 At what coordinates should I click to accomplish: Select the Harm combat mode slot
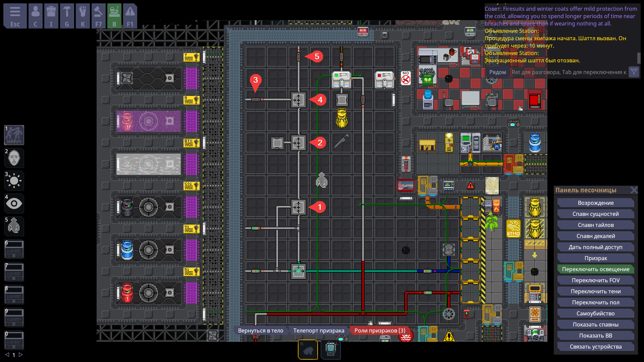click(x=14, y=135)
